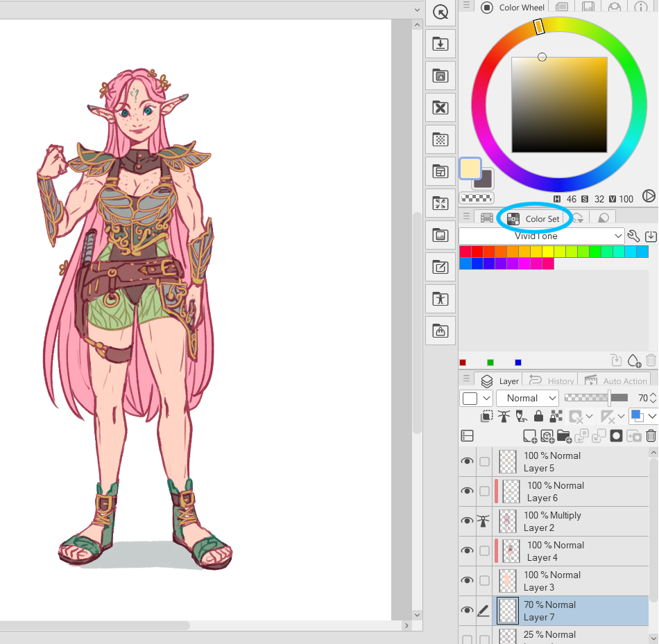The height and width of the screenshot is (644, 659).
Task: Toggle visibility of Layer 3
Action: pos(467,581)
